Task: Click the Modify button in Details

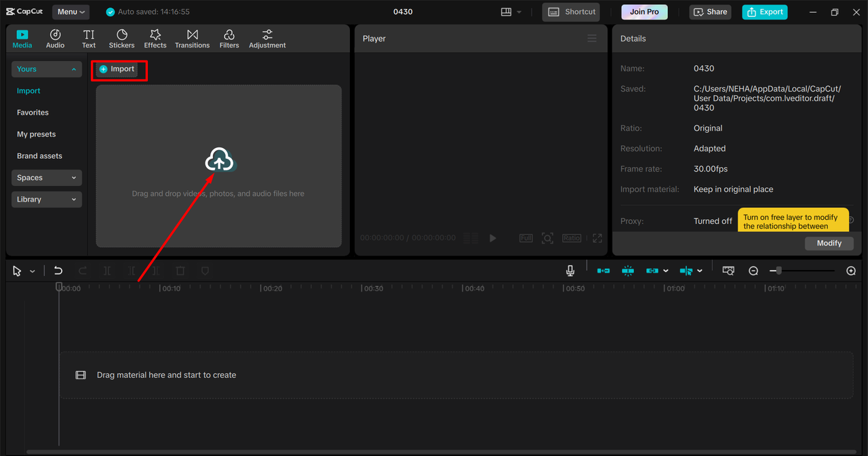Action: pyautogui.click(x=829, y=243)
